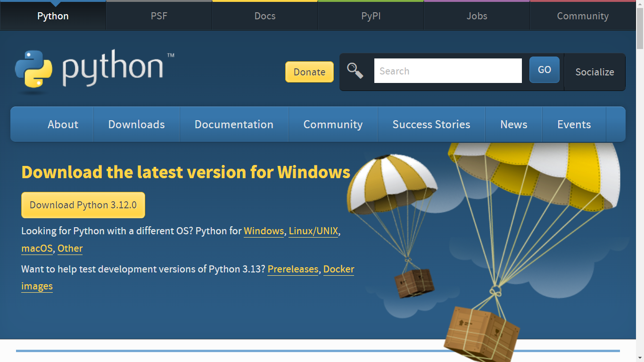Click the GO search button
The height and width of the screenshot is (362, 644).
point(545,70)
